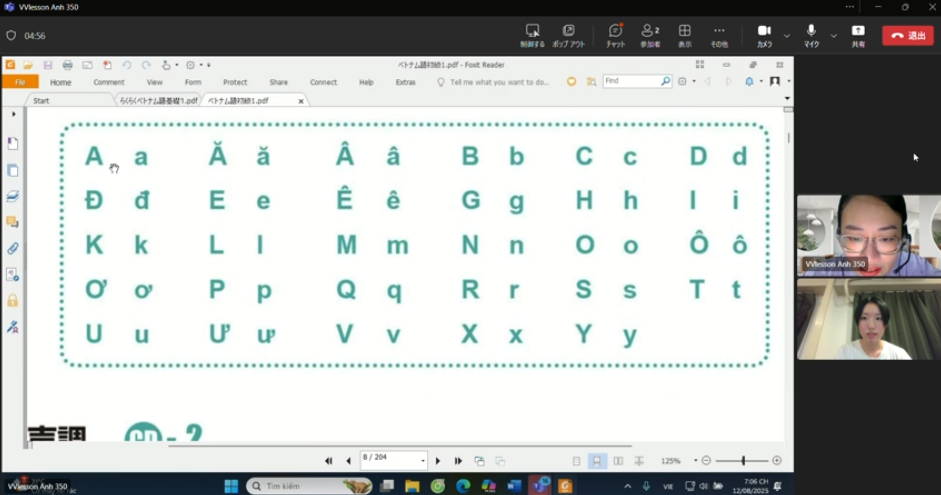
Task: Click the orange File button
Action: [19, 82]
